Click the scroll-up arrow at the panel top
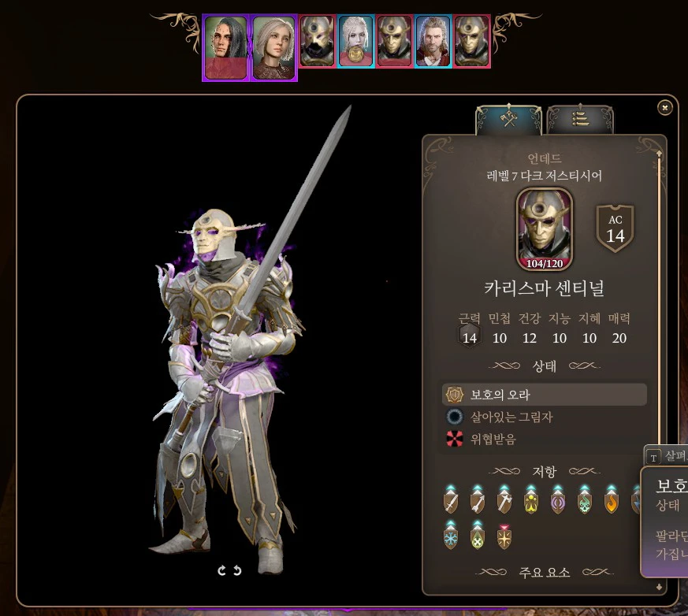Viewport: 688px width, 616px height. (659, 154)
